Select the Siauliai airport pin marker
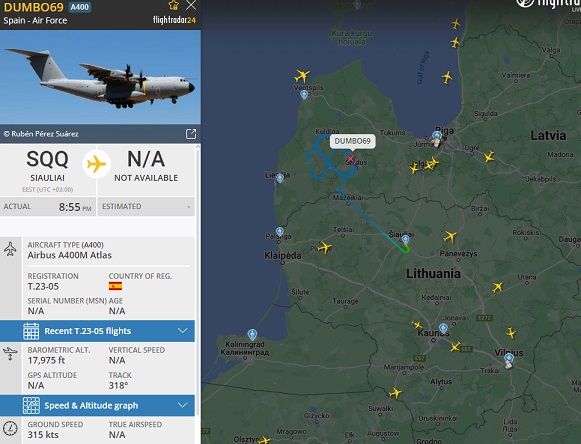Viewport: 581px width, 444px height. (x=406, y=239)
